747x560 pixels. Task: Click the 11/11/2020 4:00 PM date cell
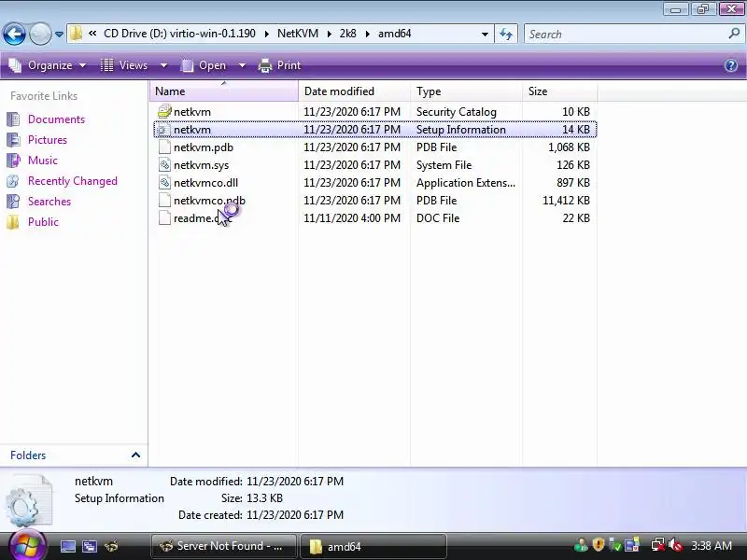coord(352,218)
